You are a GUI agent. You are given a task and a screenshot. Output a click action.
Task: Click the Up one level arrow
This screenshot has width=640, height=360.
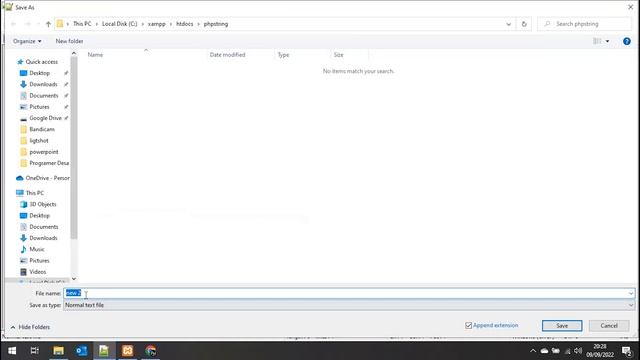[48, 24]
